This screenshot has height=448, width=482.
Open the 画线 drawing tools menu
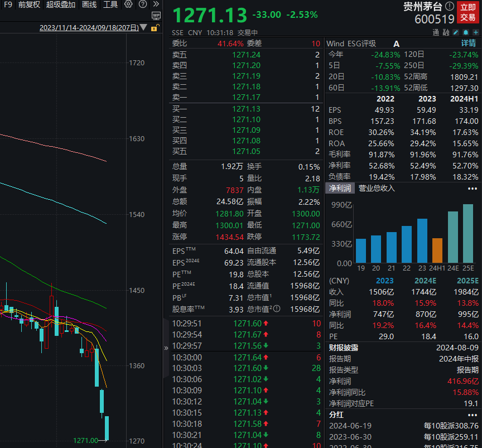pos(89,4)
